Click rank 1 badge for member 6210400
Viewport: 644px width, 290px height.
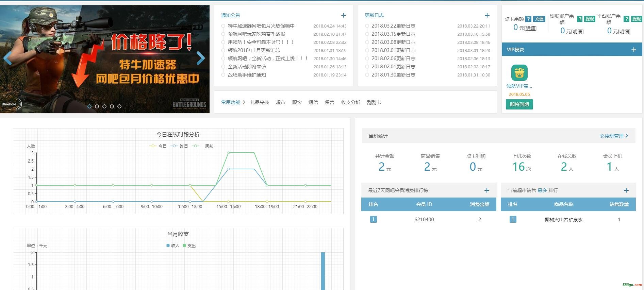tap(373, 219)
